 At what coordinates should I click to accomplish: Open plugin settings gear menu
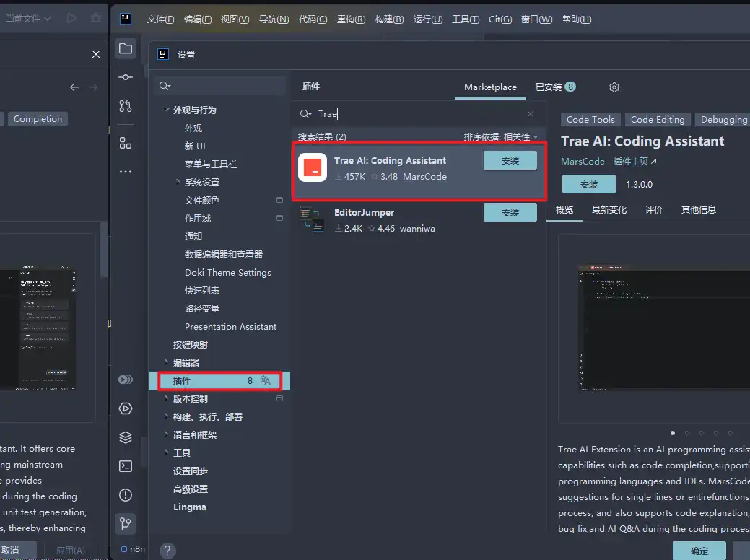tap(614, 87)
